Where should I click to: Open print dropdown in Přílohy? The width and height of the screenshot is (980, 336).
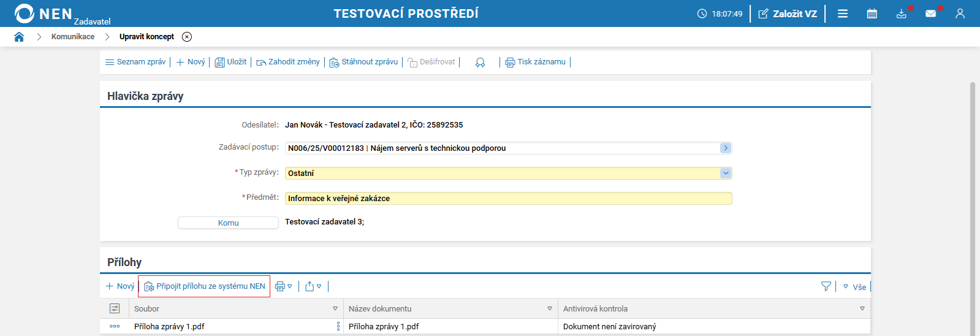click(x=283, y=286)
